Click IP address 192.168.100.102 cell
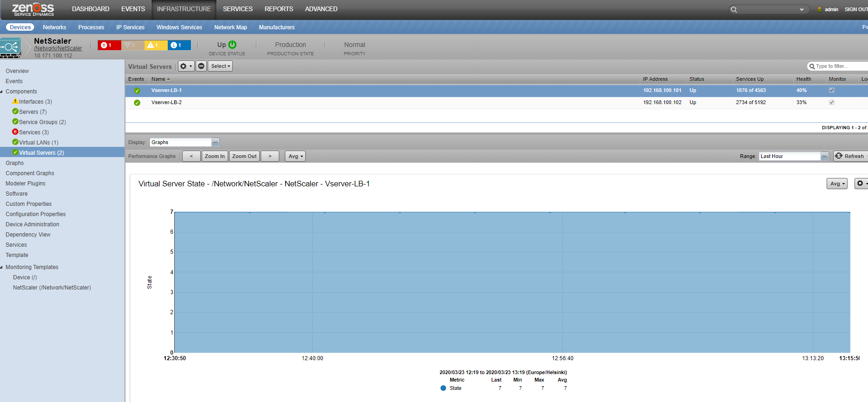The height and width of the screenshot is (402, 868). (662, 102)
